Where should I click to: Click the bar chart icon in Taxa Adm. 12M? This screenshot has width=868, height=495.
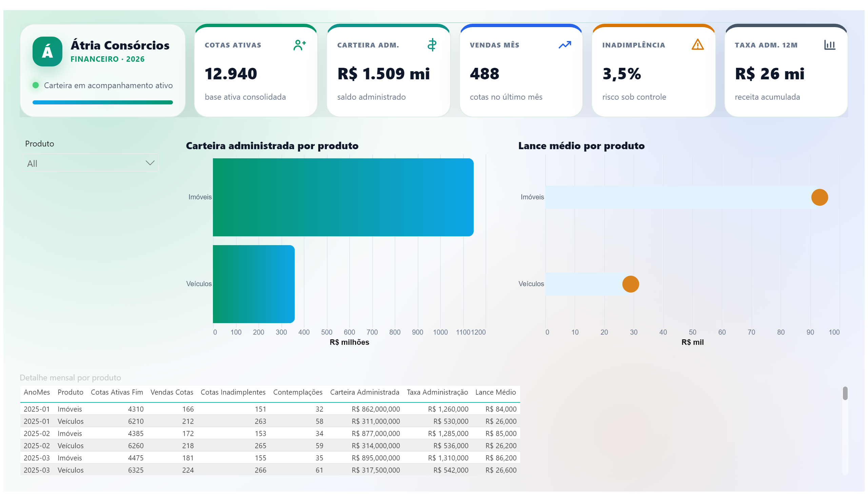pos(830,45)
